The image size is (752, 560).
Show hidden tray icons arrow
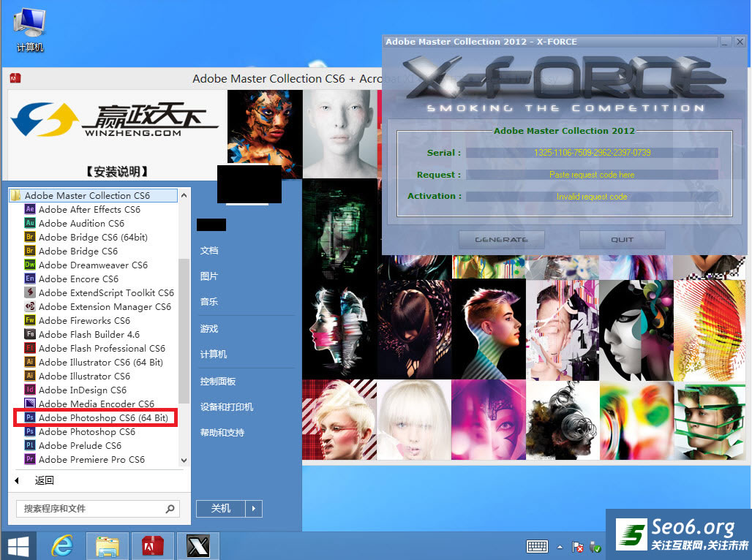coord(560,547)
